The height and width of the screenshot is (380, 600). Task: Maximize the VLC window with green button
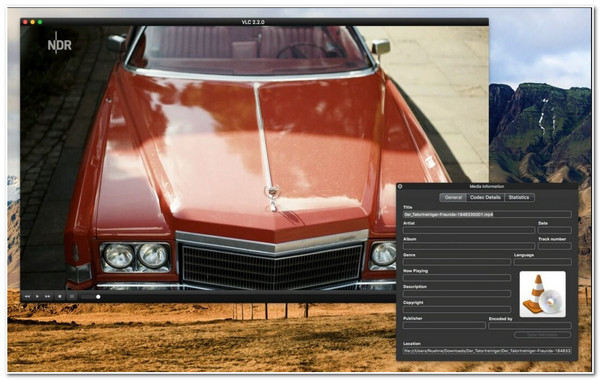click(x=40, y=22)
